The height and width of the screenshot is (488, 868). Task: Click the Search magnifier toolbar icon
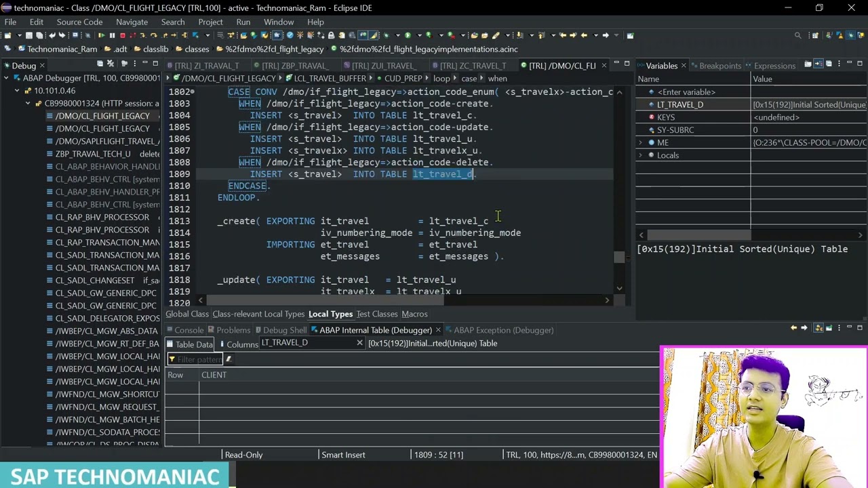pyautogui.click(x=797, y=35)
